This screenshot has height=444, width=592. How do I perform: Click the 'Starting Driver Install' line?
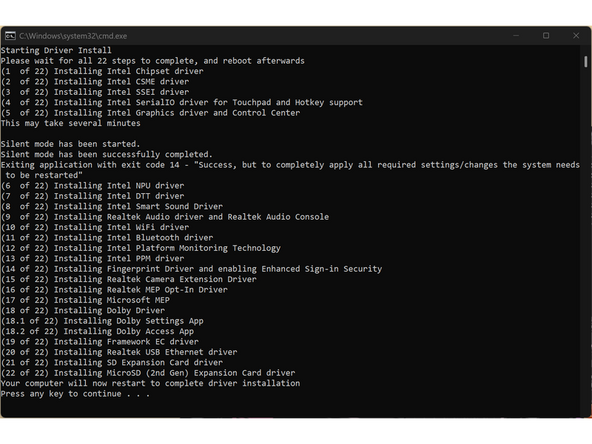tap(56, 50)
